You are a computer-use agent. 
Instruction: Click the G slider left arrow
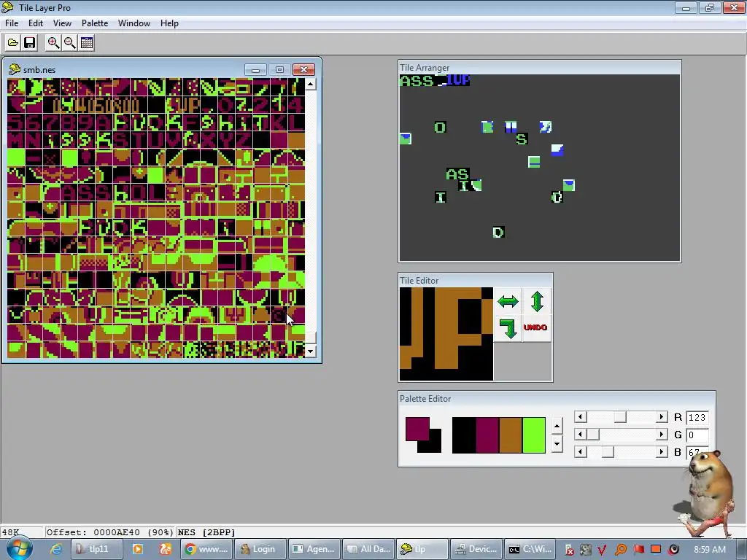point(580,435)
